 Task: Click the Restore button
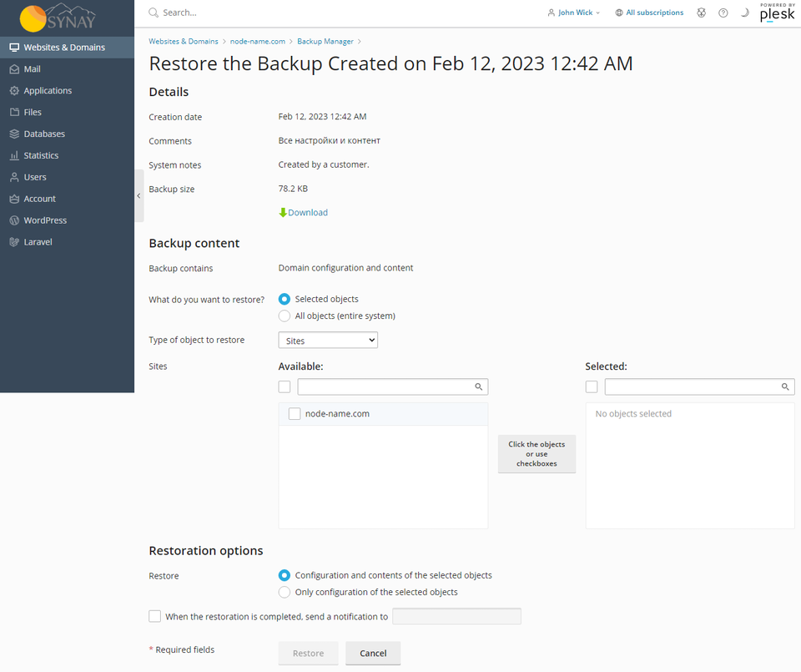click(x=308, y=653)
